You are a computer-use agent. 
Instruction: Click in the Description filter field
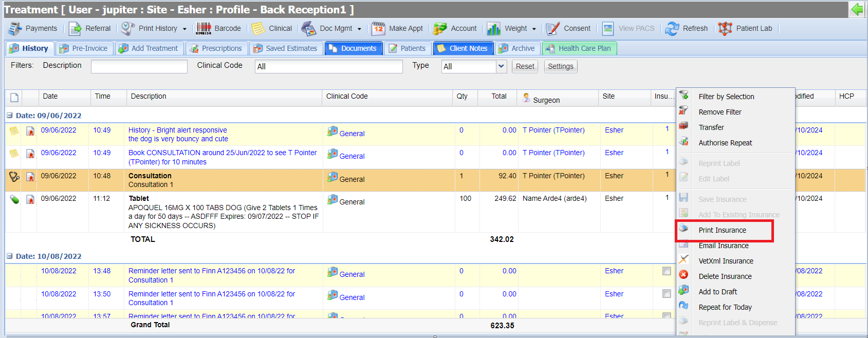[x=139, y=66]
